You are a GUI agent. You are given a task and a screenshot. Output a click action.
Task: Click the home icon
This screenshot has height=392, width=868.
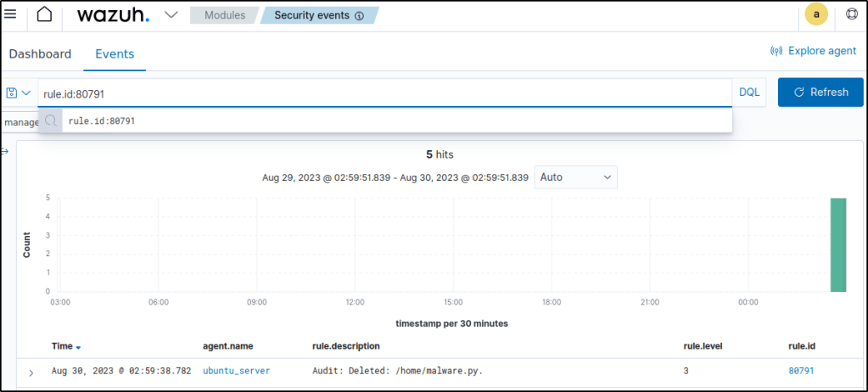45,14
